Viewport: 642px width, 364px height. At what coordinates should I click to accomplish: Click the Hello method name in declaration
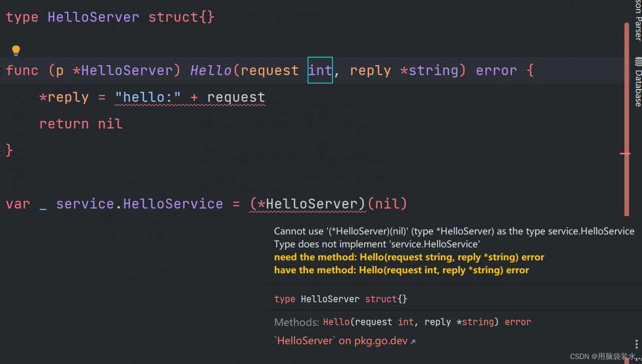pyautogui.click(x=211, y=70)
